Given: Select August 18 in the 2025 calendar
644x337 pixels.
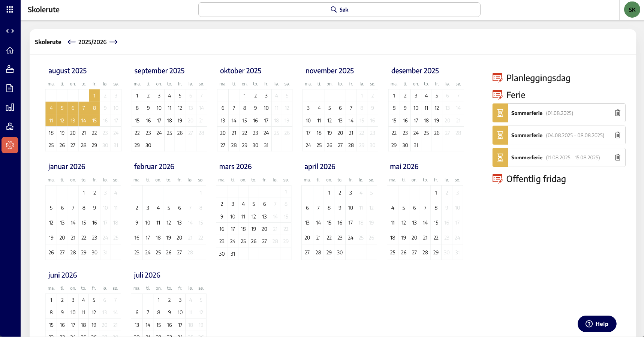Looking at the screenshot, I should pos(51,133).
